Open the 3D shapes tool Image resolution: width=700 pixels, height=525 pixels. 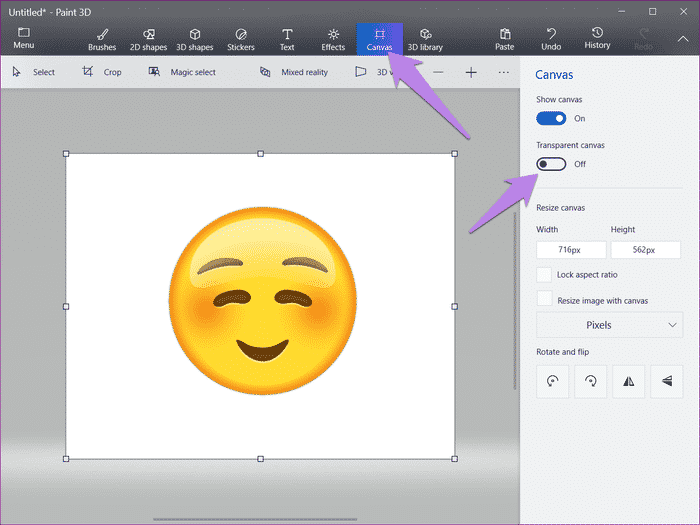tap(195, 39)
